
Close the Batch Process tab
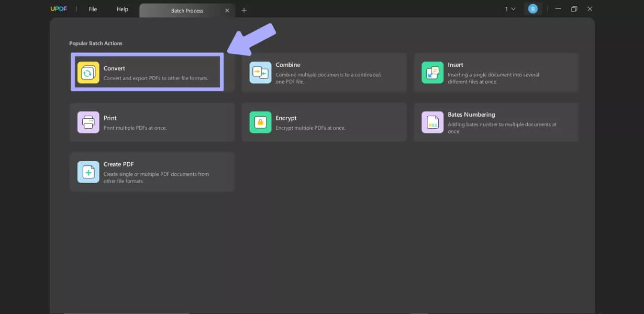(227, 10)
